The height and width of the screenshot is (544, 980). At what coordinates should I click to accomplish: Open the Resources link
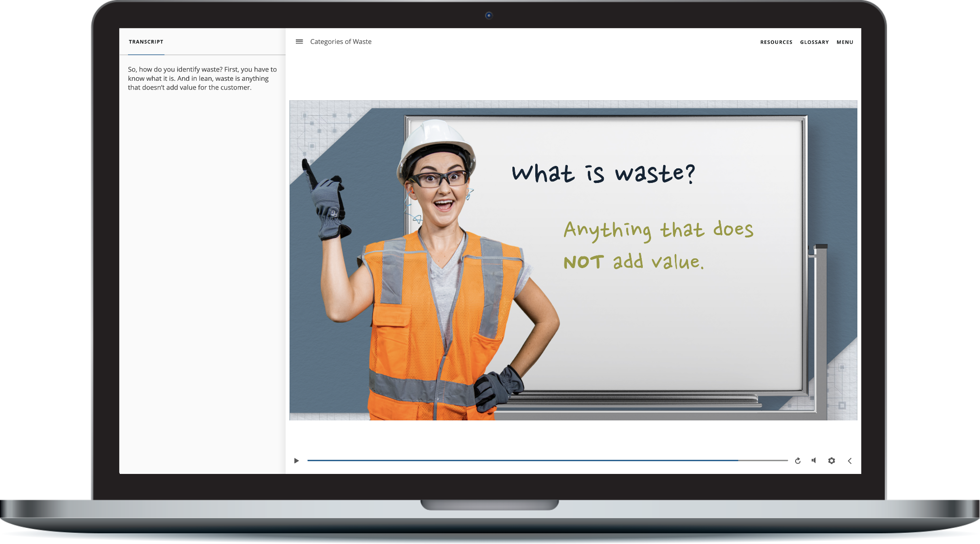776,42
